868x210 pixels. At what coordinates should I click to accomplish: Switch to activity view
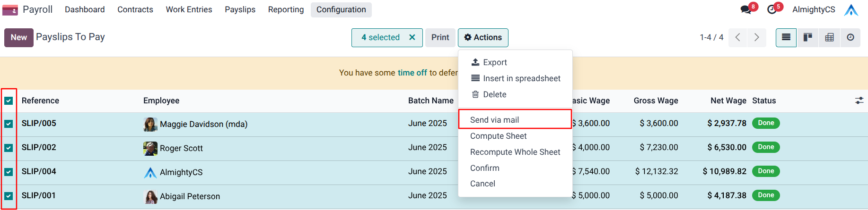click(850, 37)
